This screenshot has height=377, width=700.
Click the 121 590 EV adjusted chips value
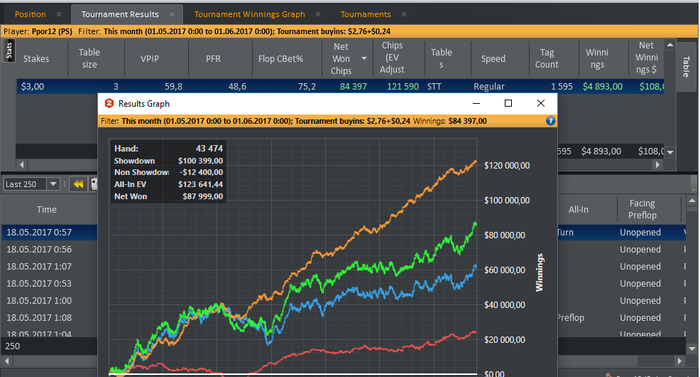tap(403, 87)
